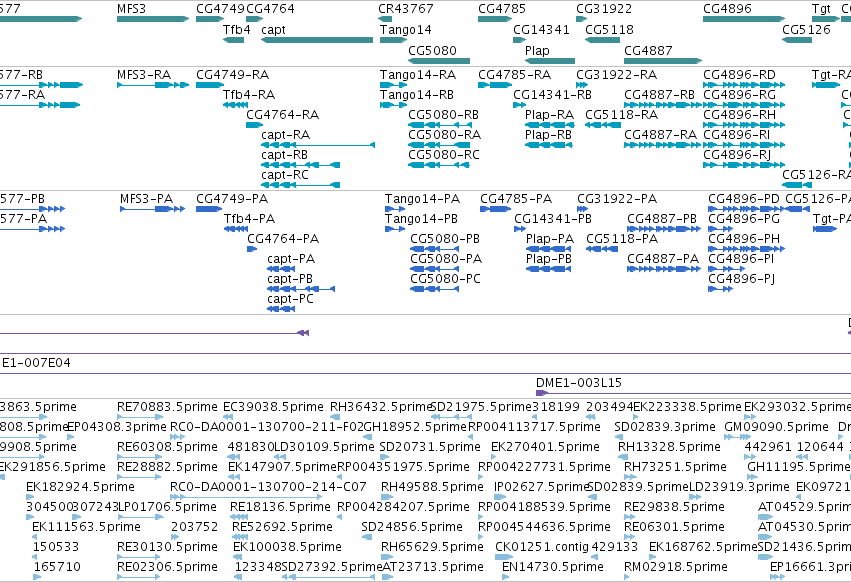Click the CG14341 gene label
The height and width of the screenshot is (582, 851).
click(541, 29)
